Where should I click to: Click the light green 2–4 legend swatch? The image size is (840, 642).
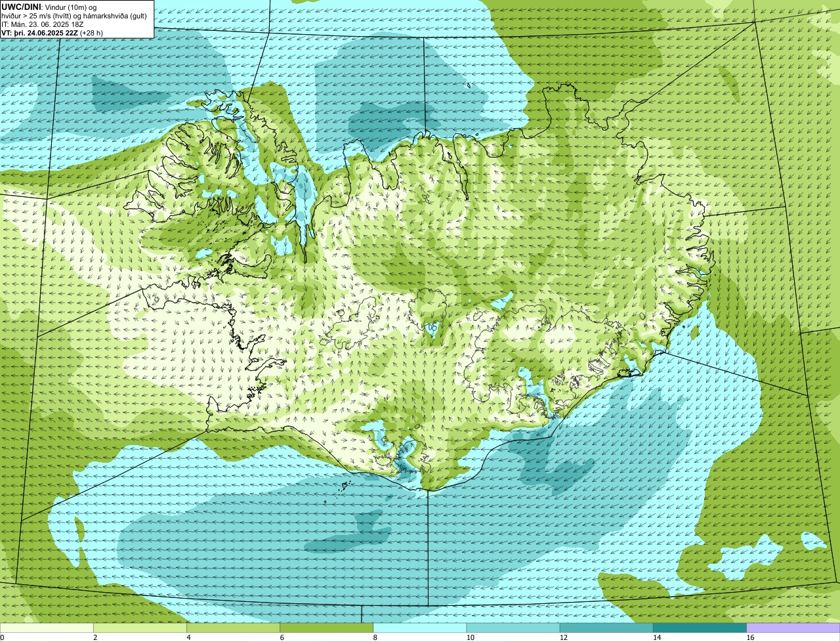tap(140, 628)
